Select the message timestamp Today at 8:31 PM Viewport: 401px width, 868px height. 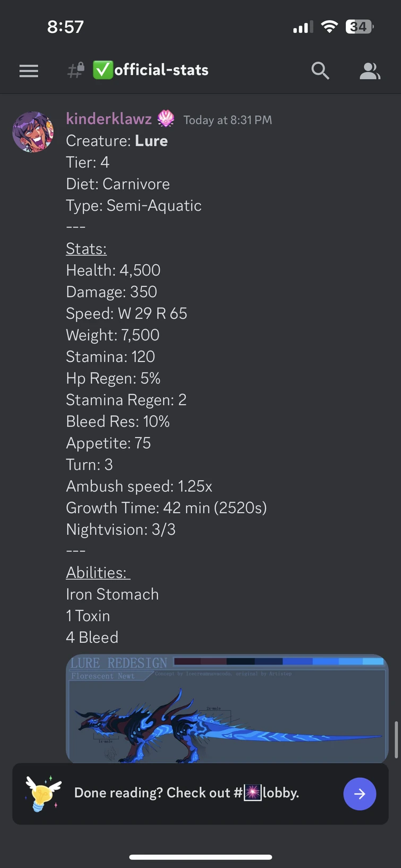(227, 120)
